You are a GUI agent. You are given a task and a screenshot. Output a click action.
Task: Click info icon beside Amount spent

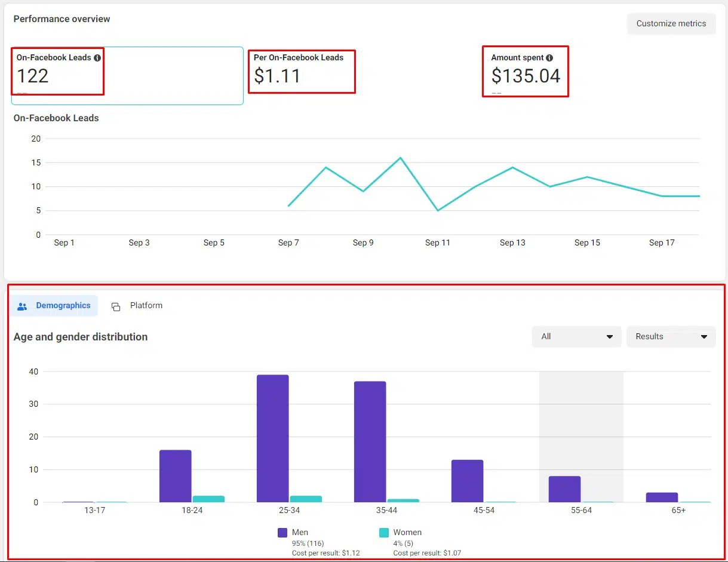(x=549, y=58)
